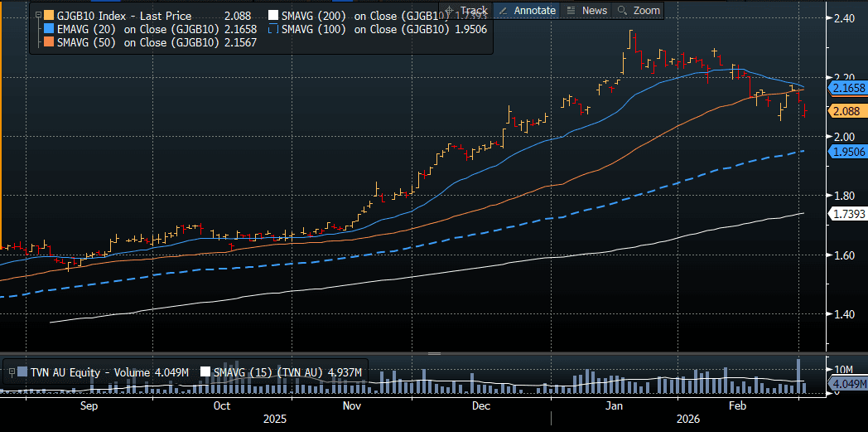This screenshot has height=432, width=868.
Task: Click the SMAVG (15) volume legend swatch
Action: 205,372
